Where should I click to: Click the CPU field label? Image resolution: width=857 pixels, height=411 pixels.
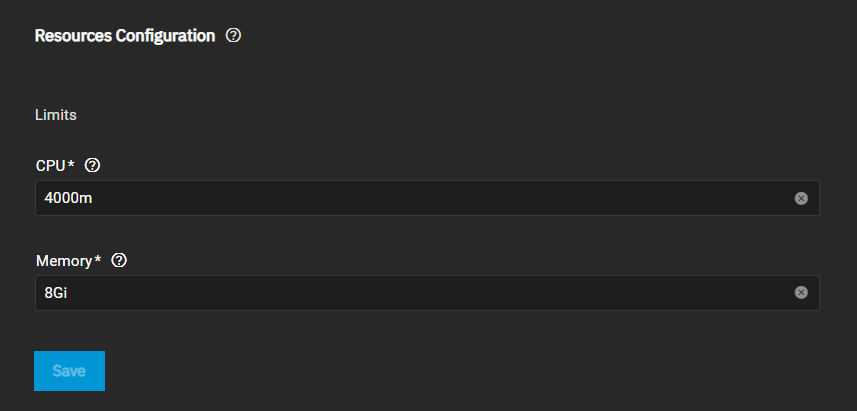(50, 165)
